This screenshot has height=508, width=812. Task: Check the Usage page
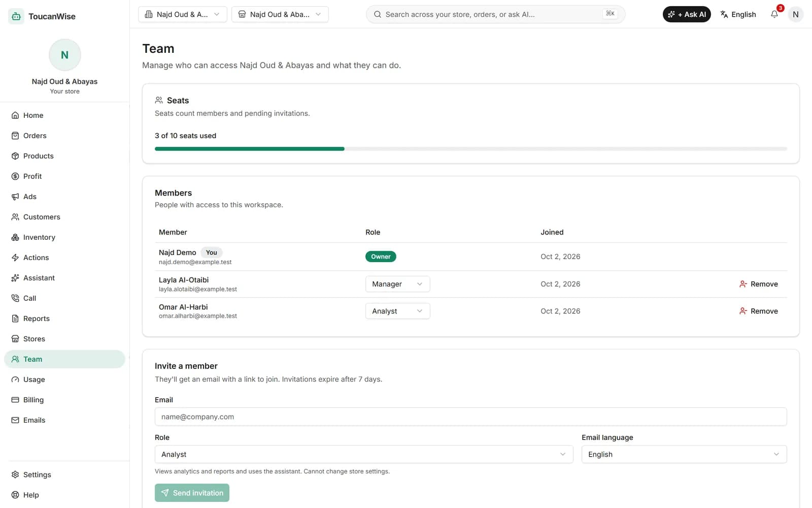pos(64,379)
